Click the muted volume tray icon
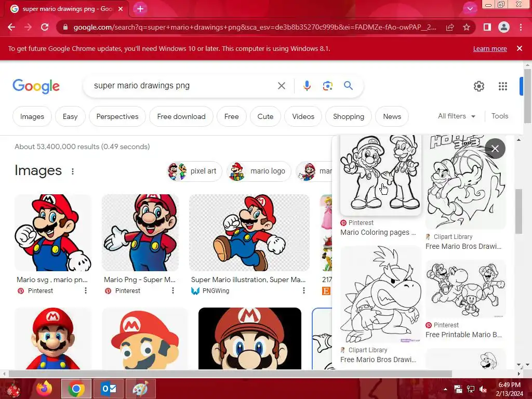Viewport: 532px width, 399px height. tap(483, 389)
